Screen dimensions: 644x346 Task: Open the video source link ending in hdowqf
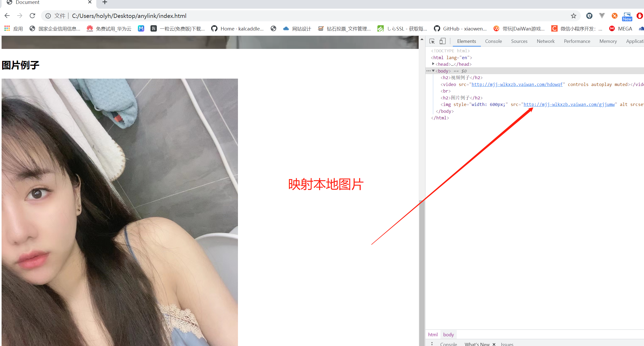tap(517, 84)
